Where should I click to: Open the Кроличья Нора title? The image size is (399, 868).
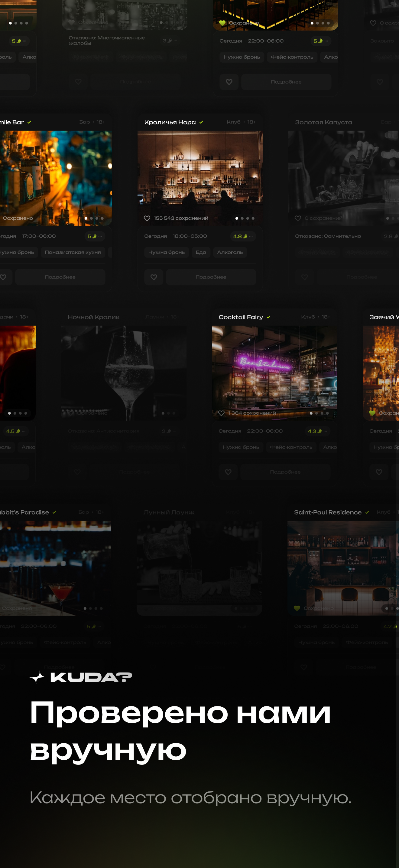tap(170, 122)
